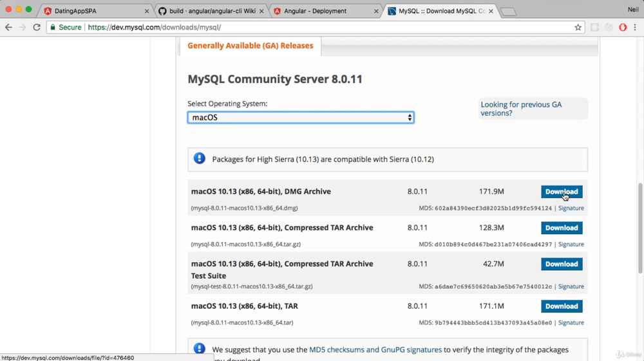The width and height of the screenshot is (644, 361).
Task: Switch to the DatingAppSPA tab
Action: tap(96, 11)
